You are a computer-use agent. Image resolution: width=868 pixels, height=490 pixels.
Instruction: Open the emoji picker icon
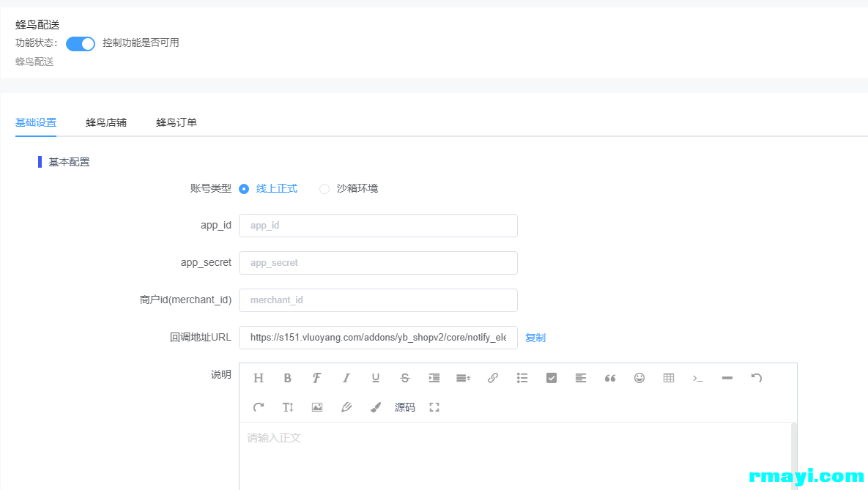(639, 378)
